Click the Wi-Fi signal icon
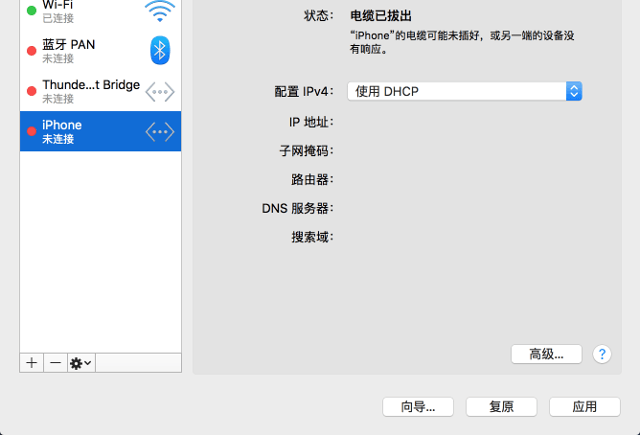This screenshot has height=435, width=640. (x=160, y=11)
